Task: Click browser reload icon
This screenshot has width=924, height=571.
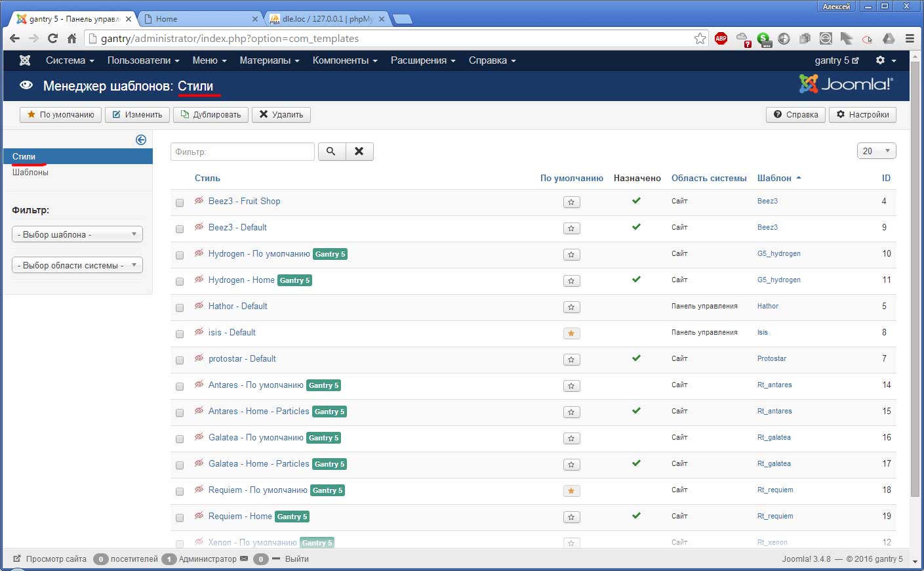Action: coord(52,39)
